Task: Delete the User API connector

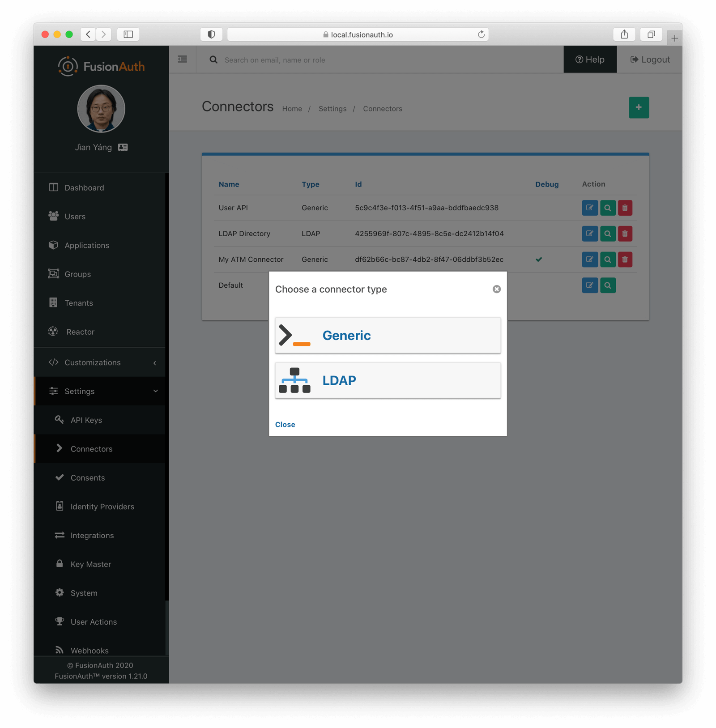Action: click(625, 208)
